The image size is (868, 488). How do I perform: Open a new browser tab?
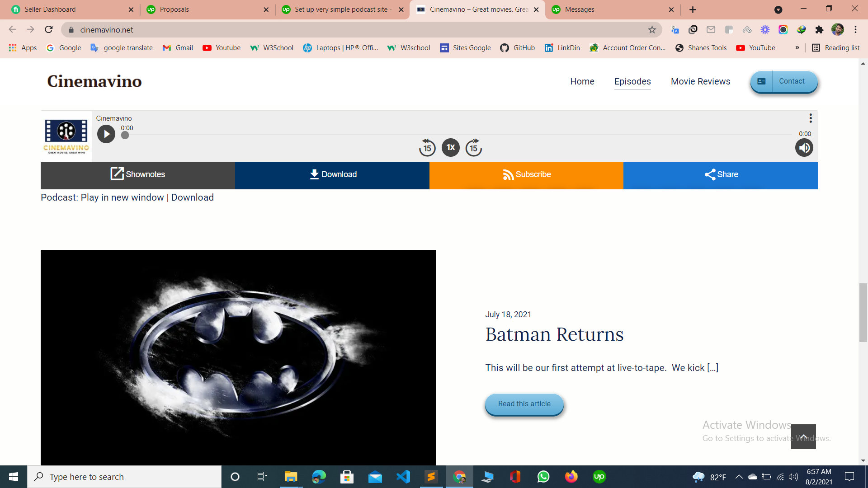pos(693,9)
